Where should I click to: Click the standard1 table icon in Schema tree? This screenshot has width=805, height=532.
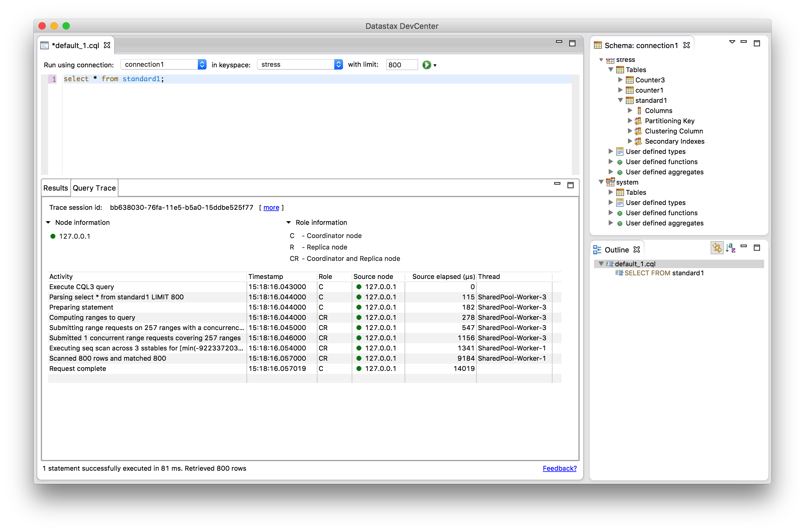click(x=629, y=100)
